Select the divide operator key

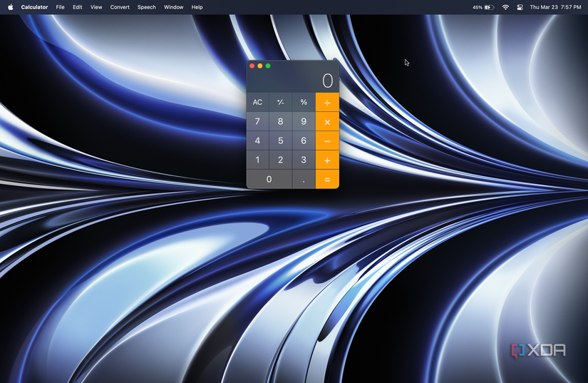327,102
